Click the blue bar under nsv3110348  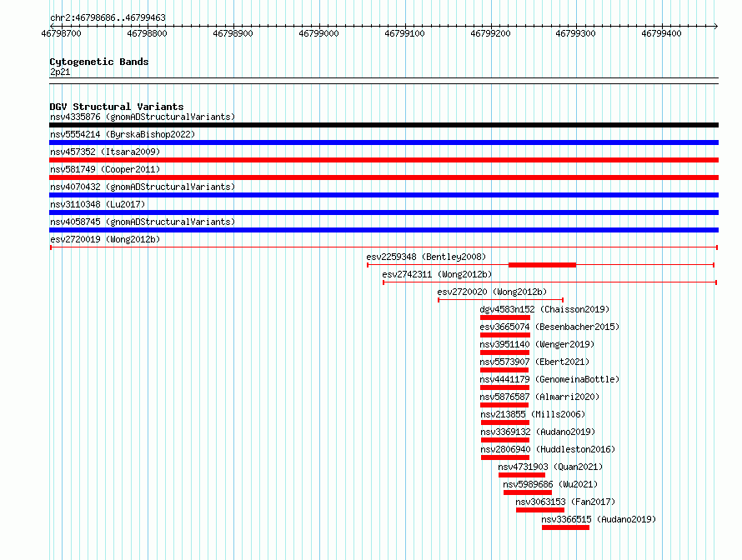coord(384,212)
